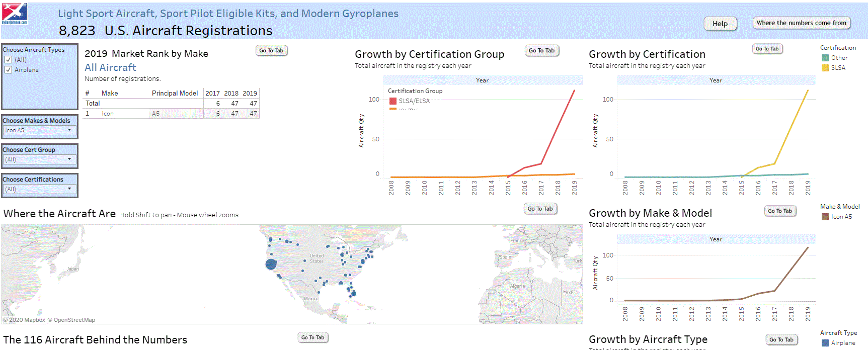Select the Other teal legend swatch
868x350 pixels.
(x=825, y=58)
